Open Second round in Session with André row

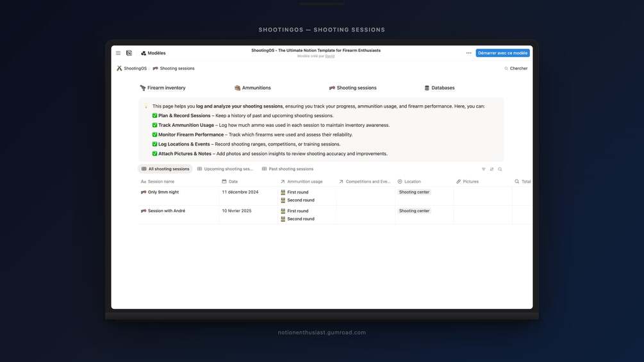tap(297, 219)
